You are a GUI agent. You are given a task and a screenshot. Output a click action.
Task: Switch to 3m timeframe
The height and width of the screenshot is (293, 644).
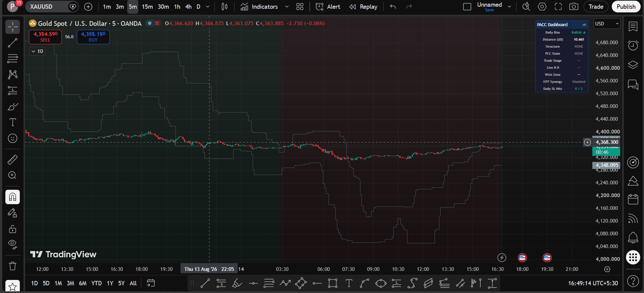[x=120, y=7]
